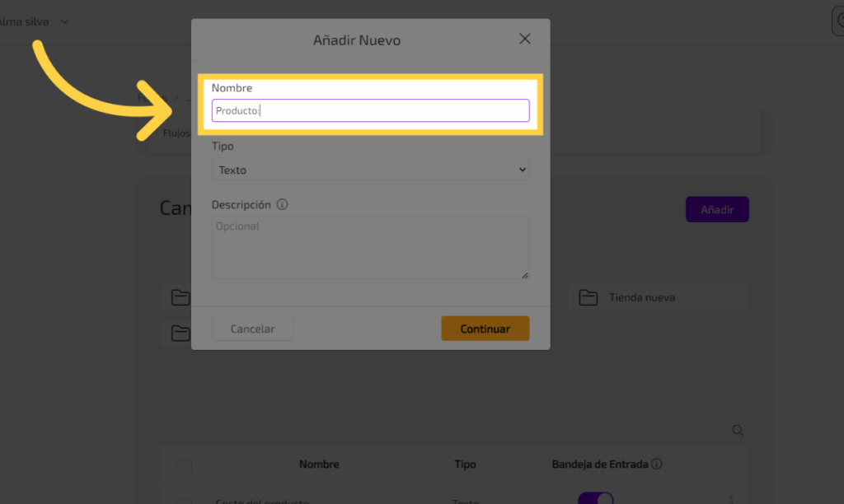This screenshot has width=844, height=504.
Task: Click the Tipo column header in table
Action: point(465,464)
